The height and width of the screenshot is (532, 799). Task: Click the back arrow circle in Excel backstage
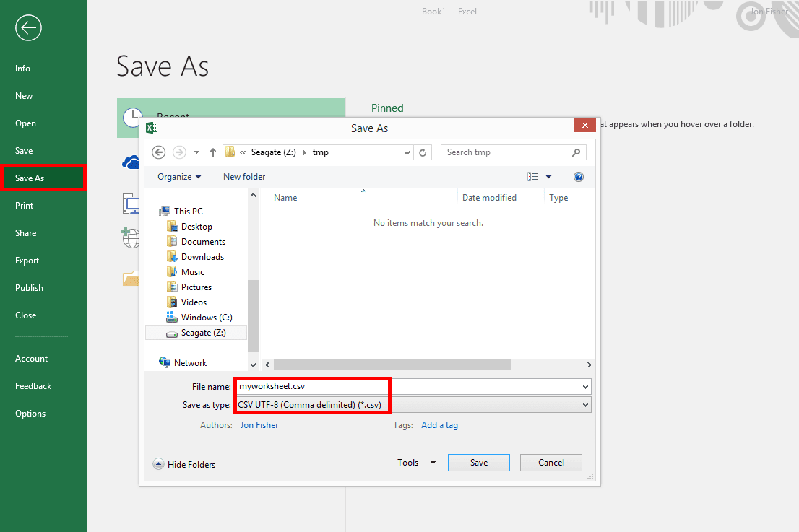point(28,28)
